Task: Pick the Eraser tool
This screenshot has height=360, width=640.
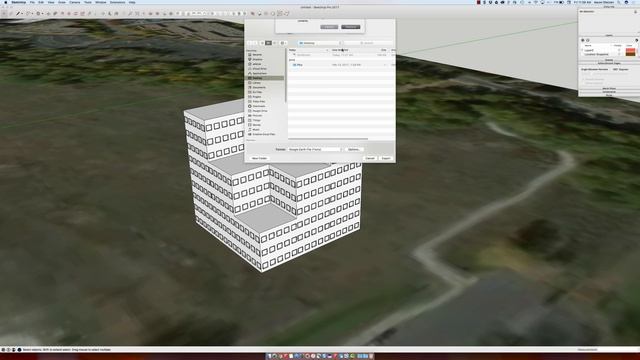Action: tap(11, 13)
